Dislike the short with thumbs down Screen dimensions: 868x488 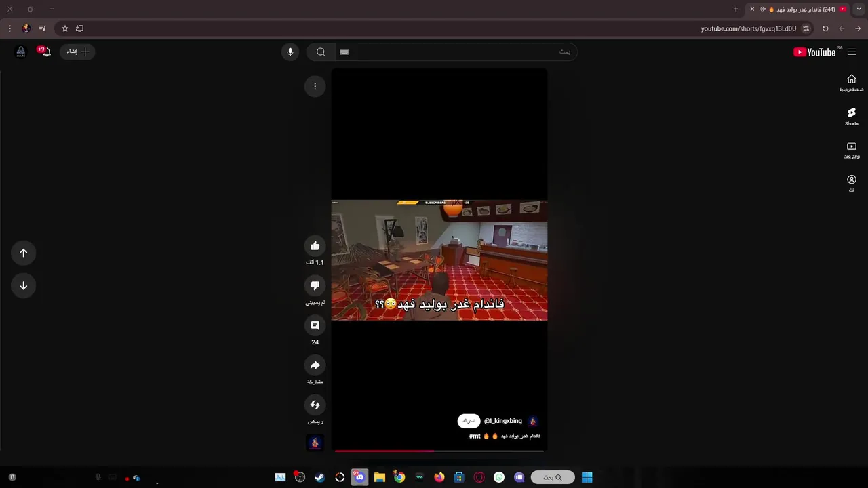click(x=315, y=285)
